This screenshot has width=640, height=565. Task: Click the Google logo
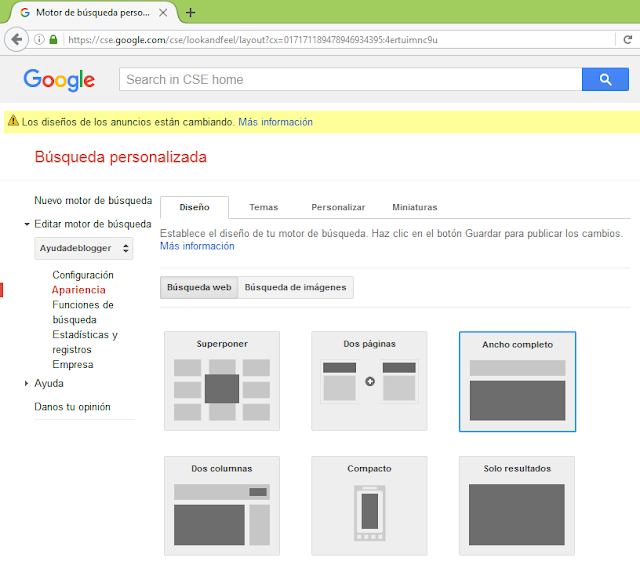coord(59,80)
